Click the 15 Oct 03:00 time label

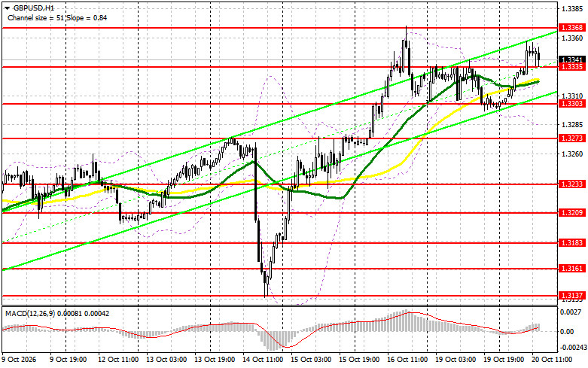click(311, 360)
